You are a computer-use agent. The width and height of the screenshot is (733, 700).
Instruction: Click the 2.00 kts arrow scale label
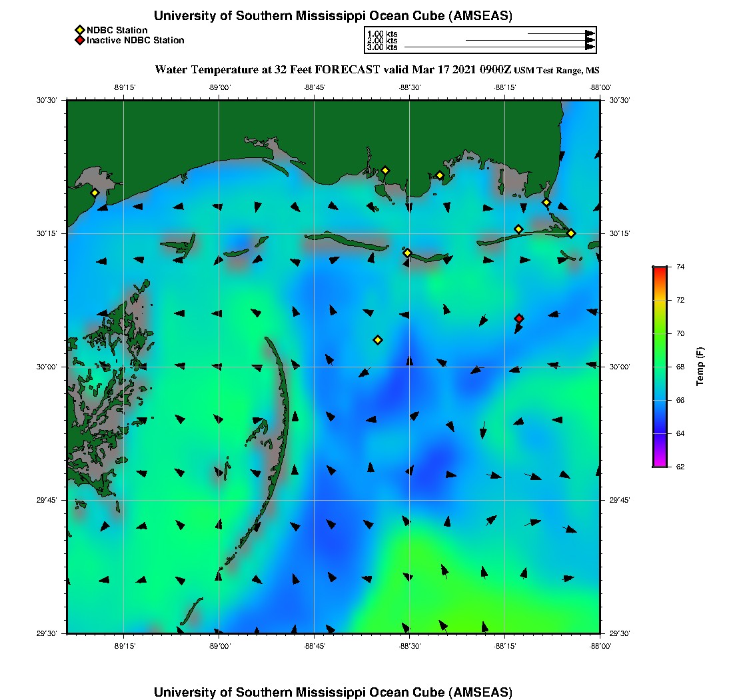click(x=382, y=41)
